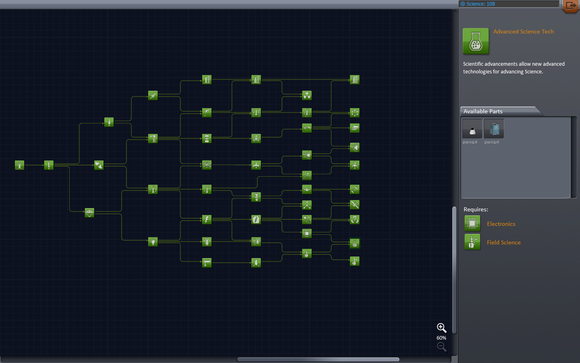Click the horizontal scrollbar under the tech tree
This screenshot has width=580, height=363.
click(x=318, y=359)
